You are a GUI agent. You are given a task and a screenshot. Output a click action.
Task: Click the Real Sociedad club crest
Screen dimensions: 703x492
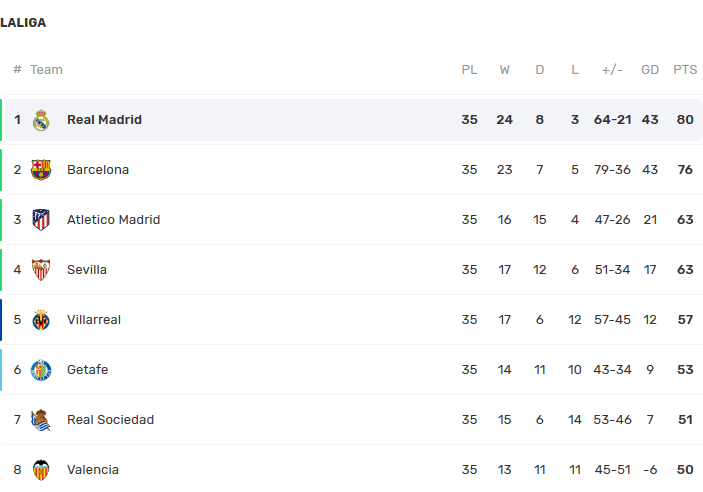(41, 420)
